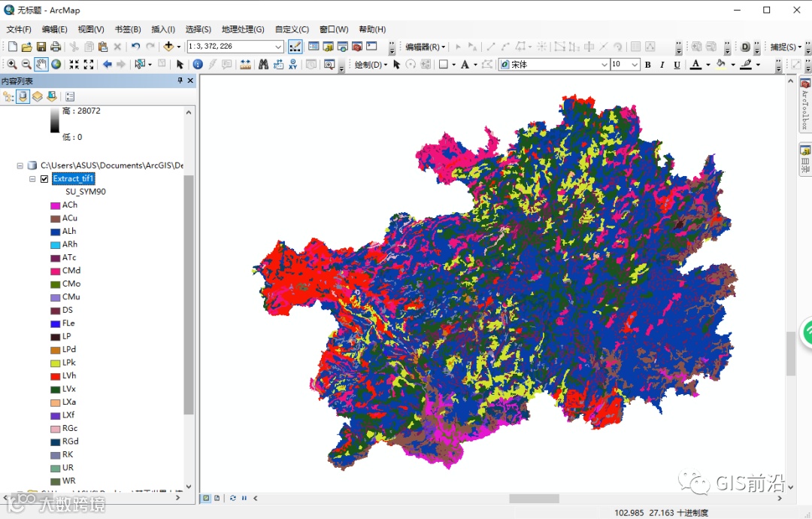This screenshot has height=519, width=812.
Task: Click the Go To XY icon
Action: point(292,65)
